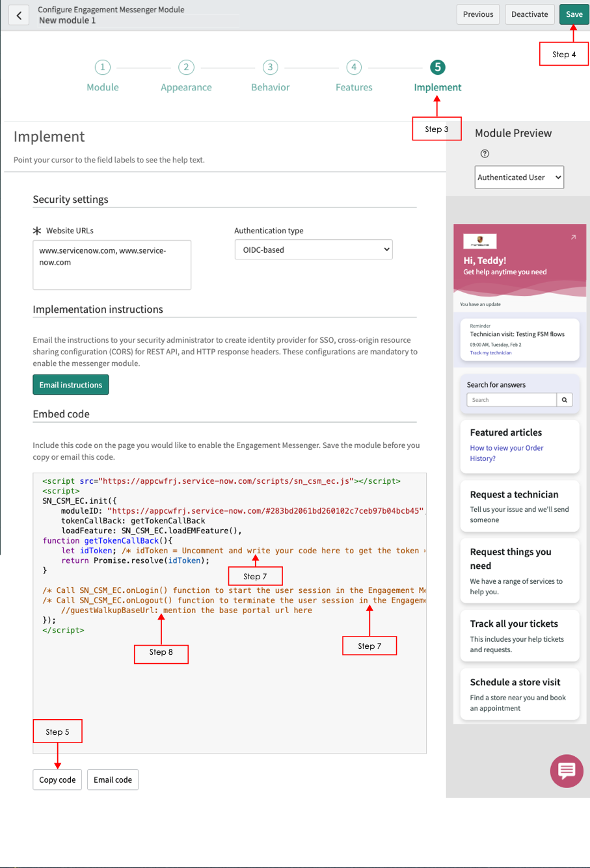Click the 'Implementation instructions' heading
This screenshot has height=868, width=590.
click(x=98, y=309)
